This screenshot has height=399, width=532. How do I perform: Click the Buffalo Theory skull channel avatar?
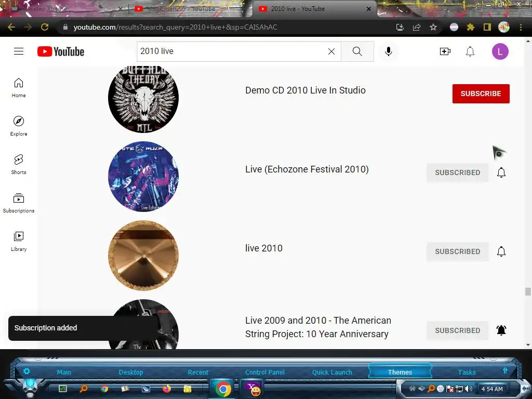[143, 98]
